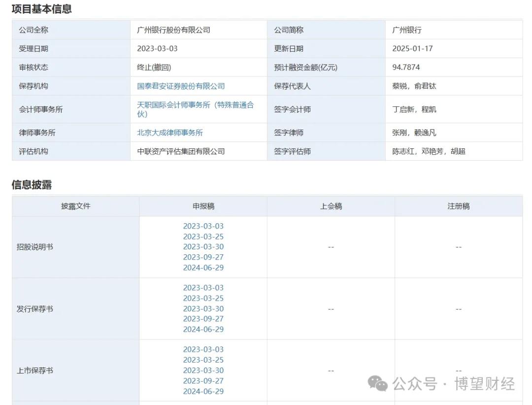Click the signing accountants 丁启新，程凯
The width and height of the screenshot is (532, 405).
(x=414, y=109)
